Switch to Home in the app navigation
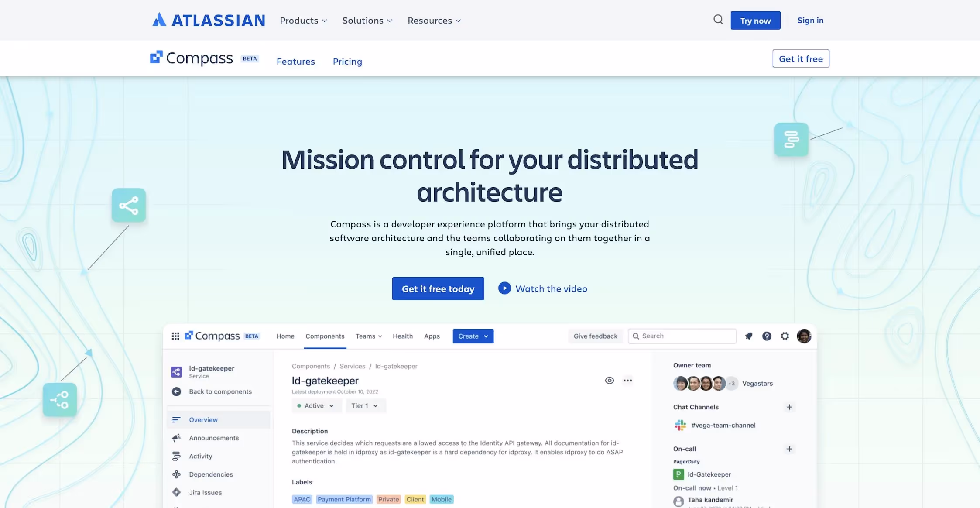980x508 pixels. (285, 336)
